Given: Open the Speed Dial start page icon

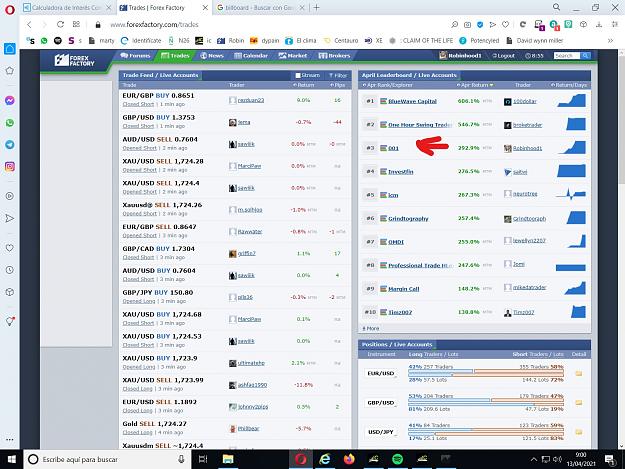Looking at the screenshot, I should coord(10,49).
